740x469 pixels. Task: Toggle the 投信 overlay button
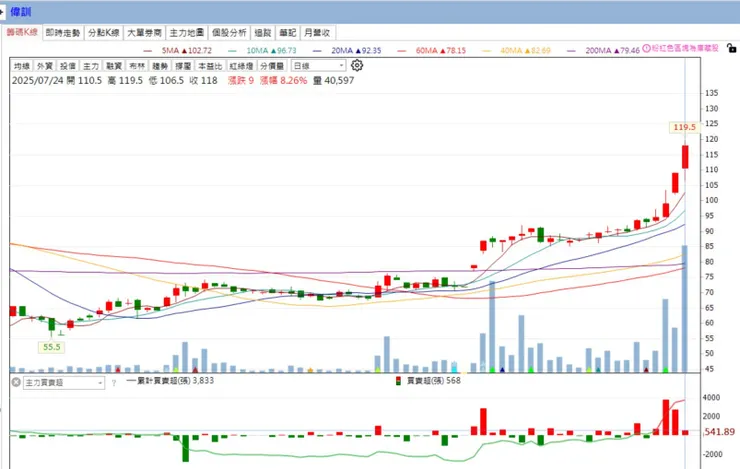pos(68,66)
